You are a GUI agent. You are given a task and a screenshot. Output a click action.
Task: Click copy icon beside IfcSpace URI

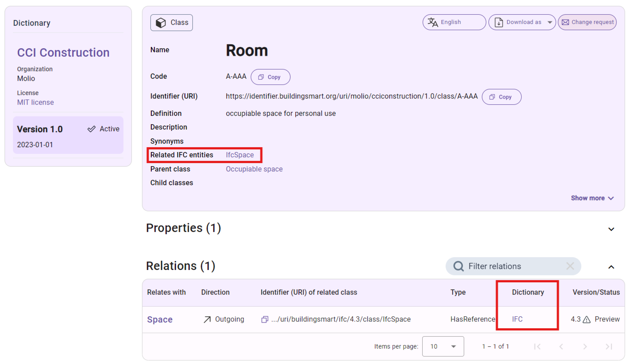click(x=264, y=319)
